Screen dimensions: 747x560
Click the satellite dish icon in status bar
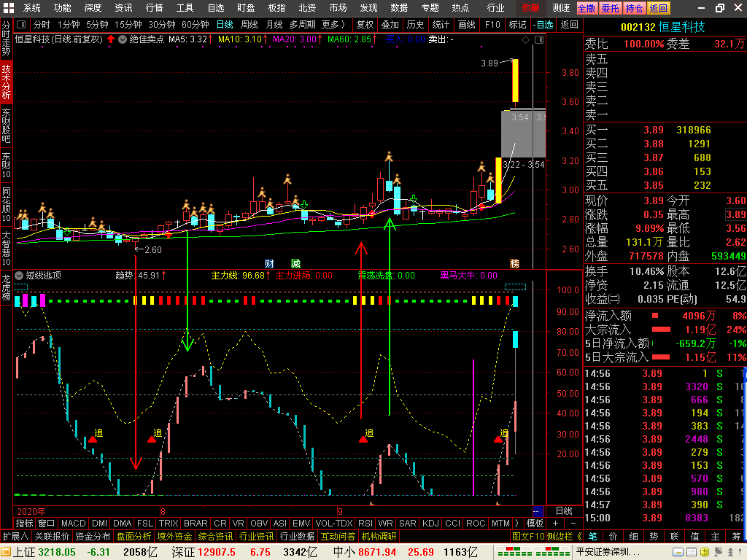click(718, 552)
